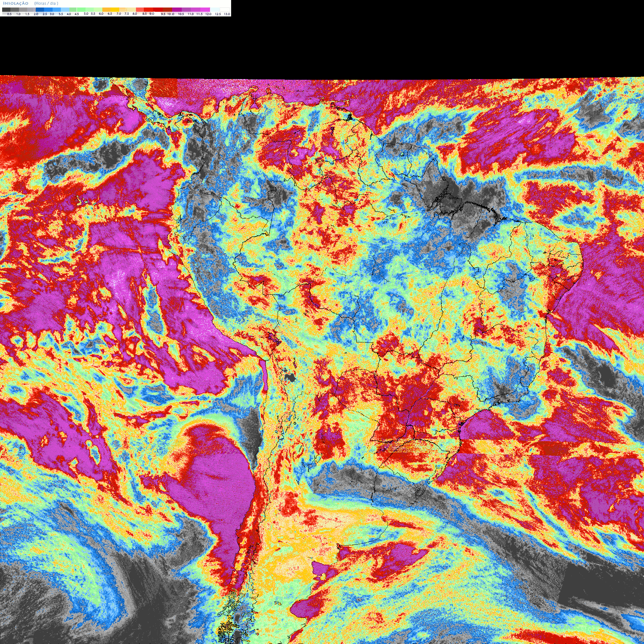Click the bright red swatch above 9.0
The width and height of the screenshot is (644, 644).
pos(148,10)
